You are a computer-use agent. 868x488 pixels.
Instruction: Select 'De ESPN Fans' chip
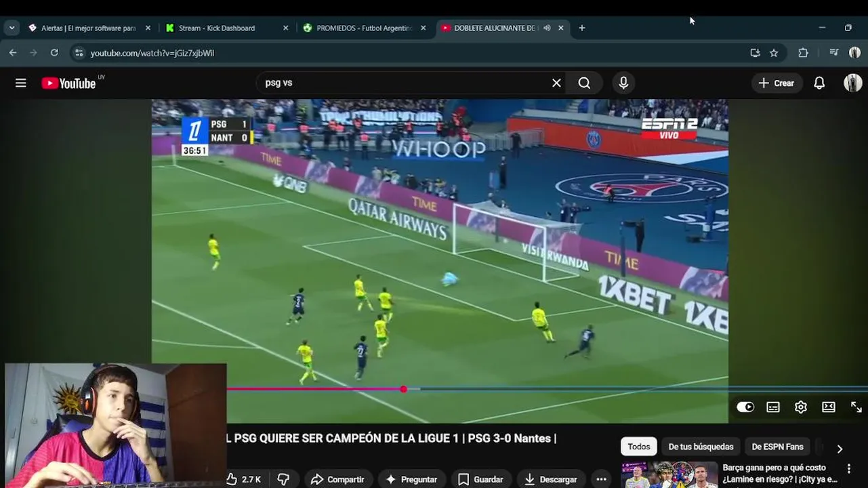click(x=777, y=447)
